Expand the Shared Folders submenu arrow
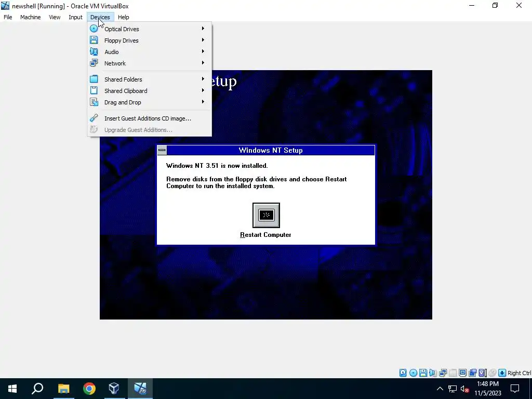Screen dimensions: 532x399 [x=203, y=79]
